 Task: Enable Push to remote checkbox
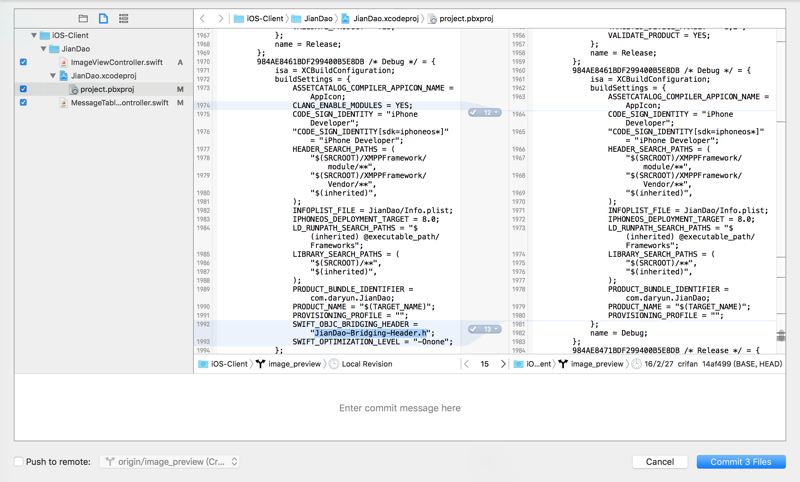tap(19, 462)
